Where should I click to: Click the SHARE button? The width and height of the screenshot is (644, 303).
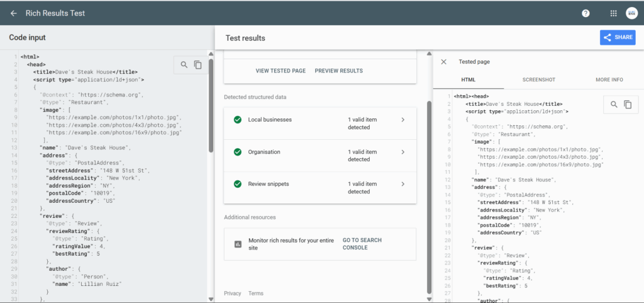click(x=618, y=37)
